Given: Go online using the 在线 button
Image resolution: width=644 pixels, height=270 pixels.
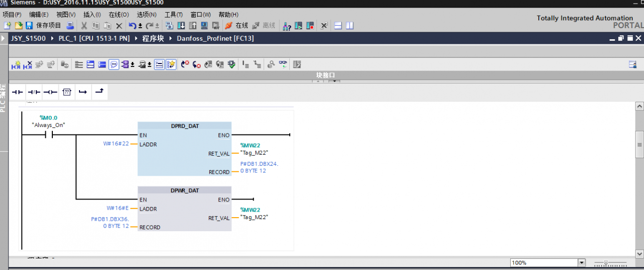Looking at the screenshot, I should (x=236, y=25).
